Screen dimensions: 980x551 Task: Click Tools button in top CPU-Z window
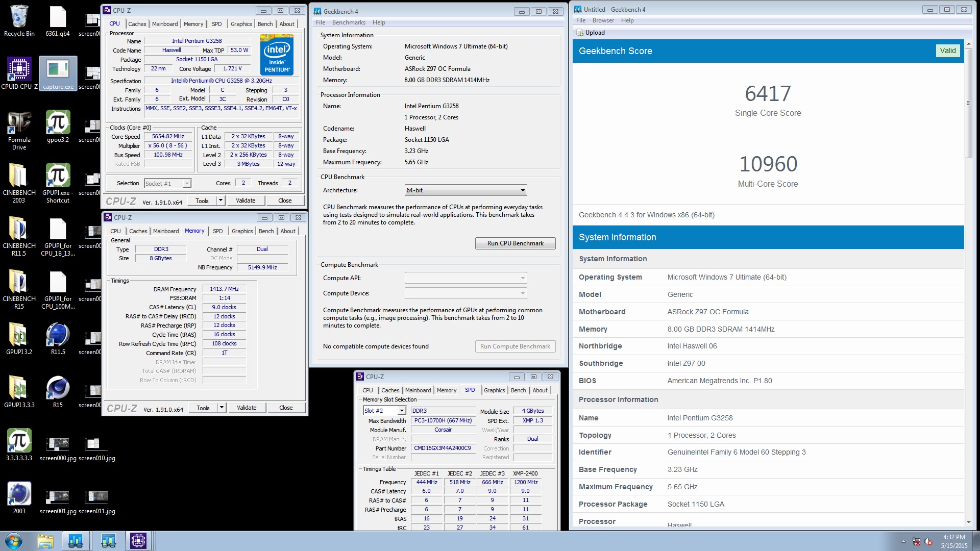pos(202,201)
